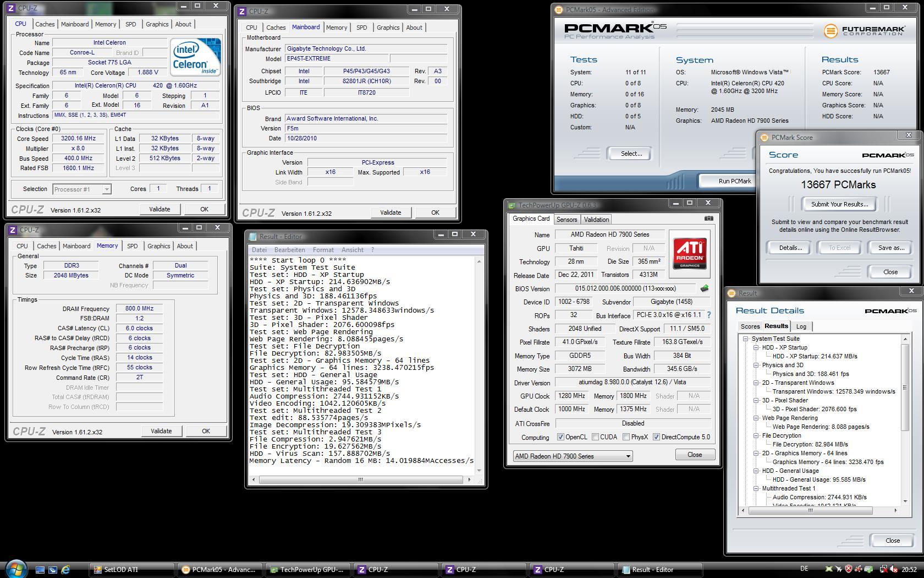The image size is (924, 578).
Task: Collapse the Physics and 3D node
Action: (x=756, y=366)
